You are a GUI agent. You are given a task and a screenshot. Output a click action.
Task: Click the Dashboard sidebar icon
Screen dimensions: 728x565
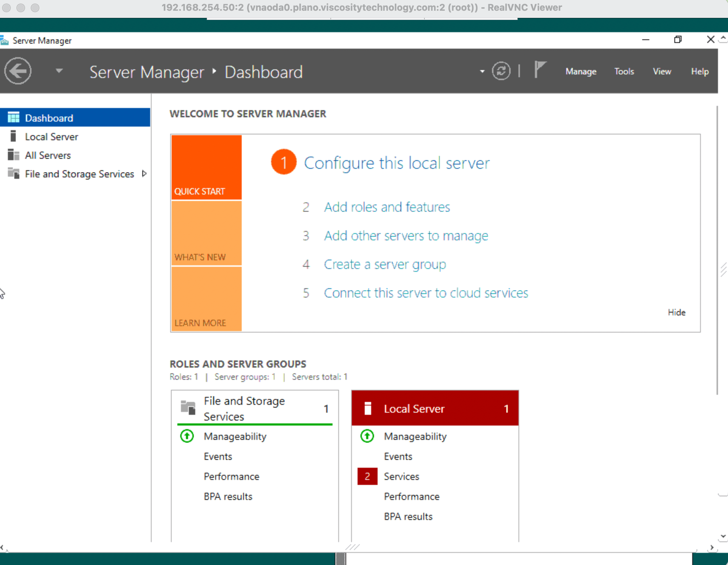pyautogui.click(x=14, y=117)
